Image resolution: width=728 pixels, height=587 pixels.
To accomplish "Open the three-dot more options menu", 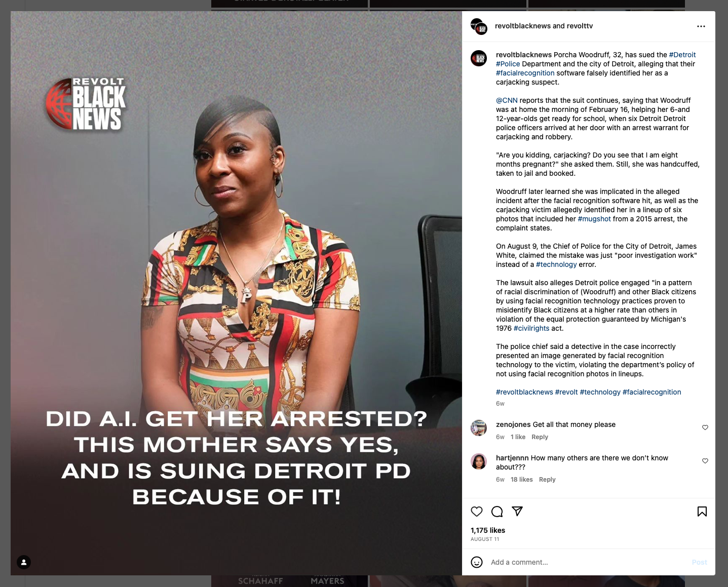I will (701, 26).
